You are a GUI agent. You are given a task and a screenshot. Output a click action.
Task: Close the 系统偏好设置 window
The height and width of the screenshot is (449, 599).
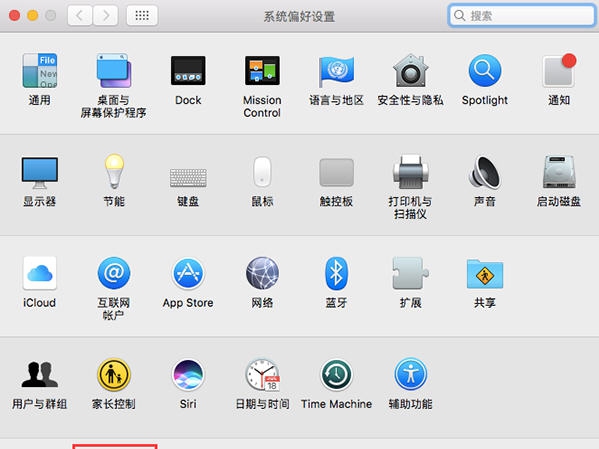[x=15, y=16]
